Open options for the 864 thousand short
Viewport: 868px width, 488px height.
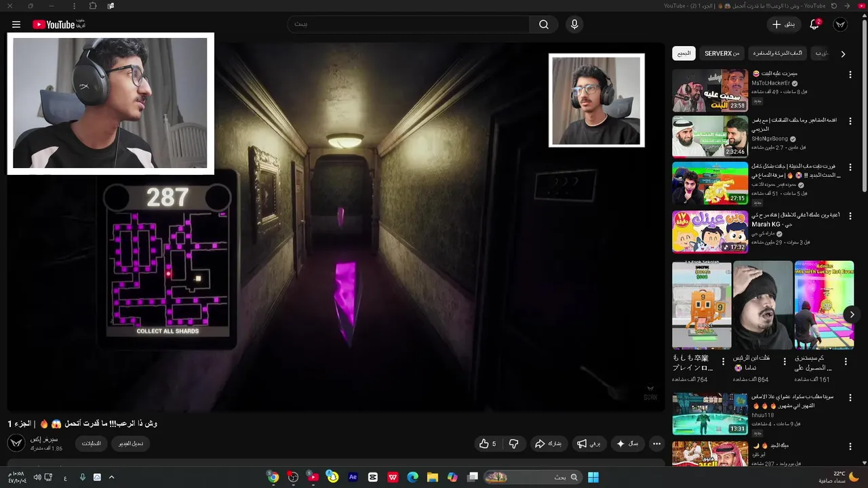tap(785, 362)
